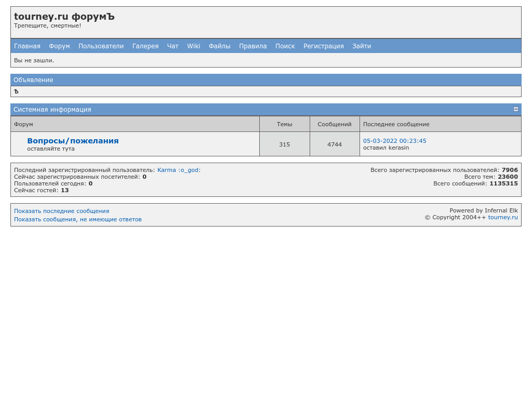This screenshot has width=532, height=399.
Task: View profile of user Karma :o_god:
Action: pos(179,170)
